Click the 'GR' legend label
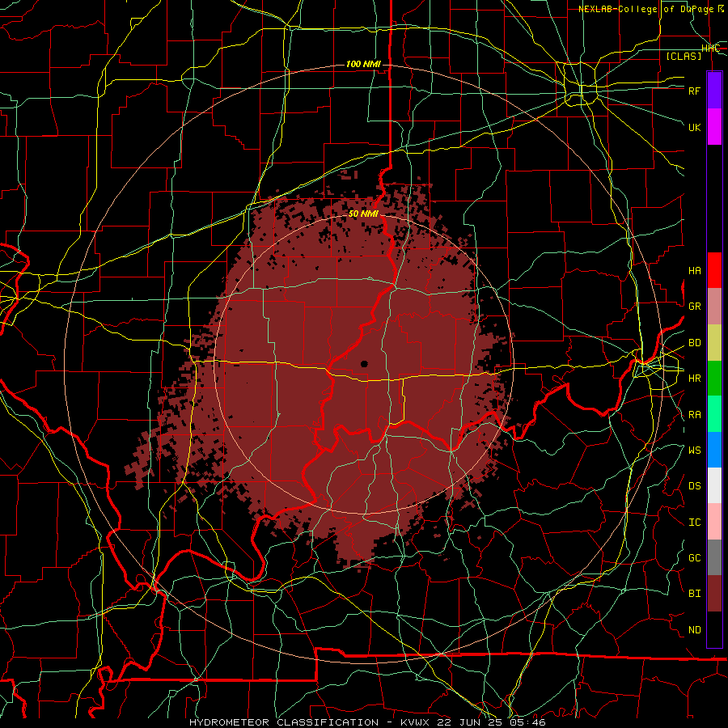 click(x=694, y=307)
